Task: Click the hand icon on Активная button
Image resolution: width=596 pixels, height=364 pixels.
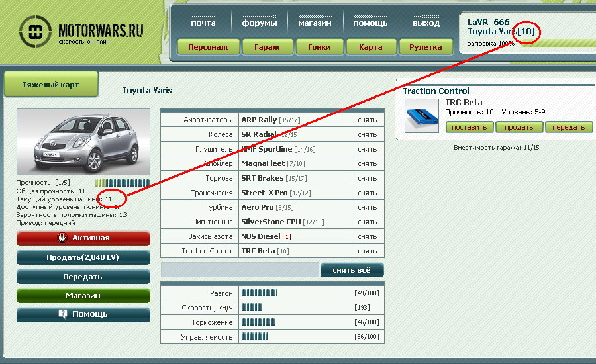Action: tap(62, 238)
